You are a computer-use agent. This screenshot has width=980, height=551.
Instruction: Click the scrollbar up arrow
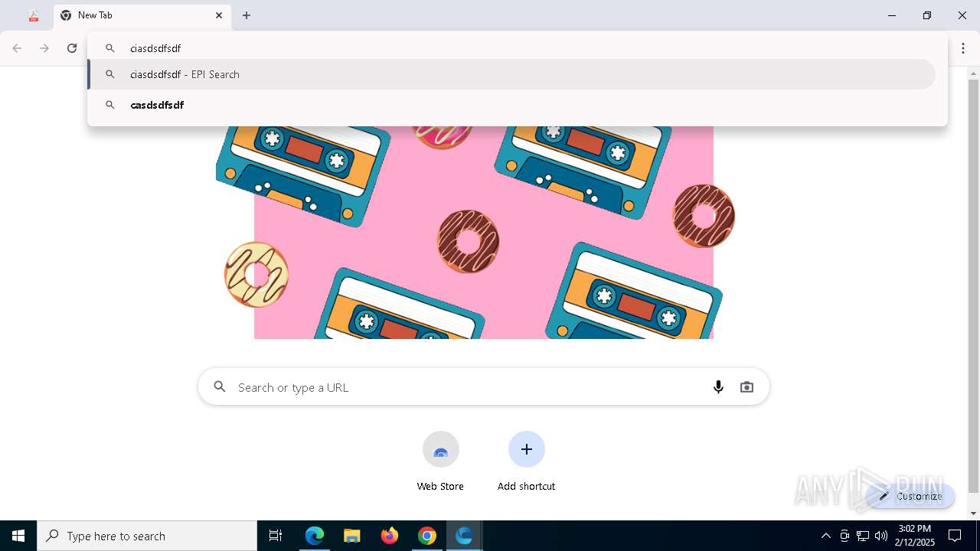tap(973, 73)
